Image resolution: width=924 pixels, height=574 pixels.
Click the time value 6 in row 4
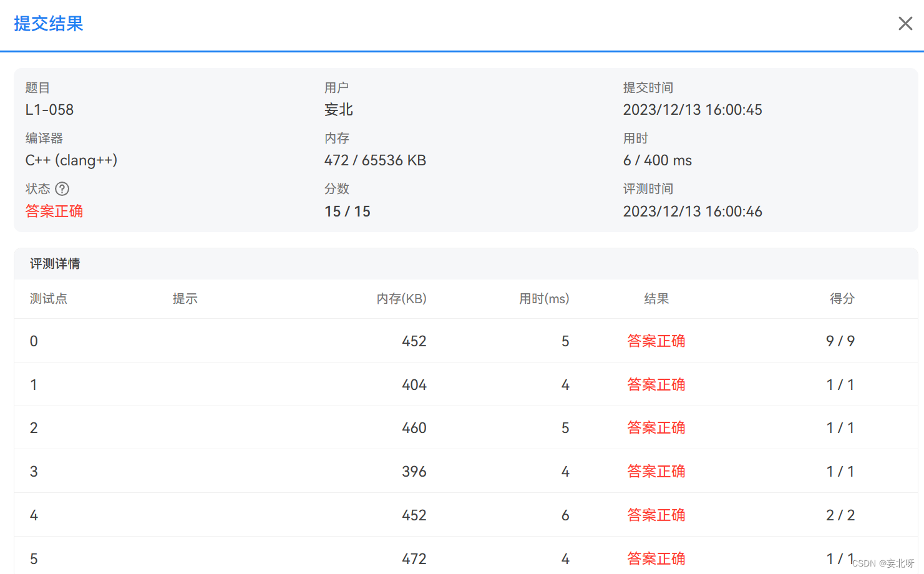(565, 515)
